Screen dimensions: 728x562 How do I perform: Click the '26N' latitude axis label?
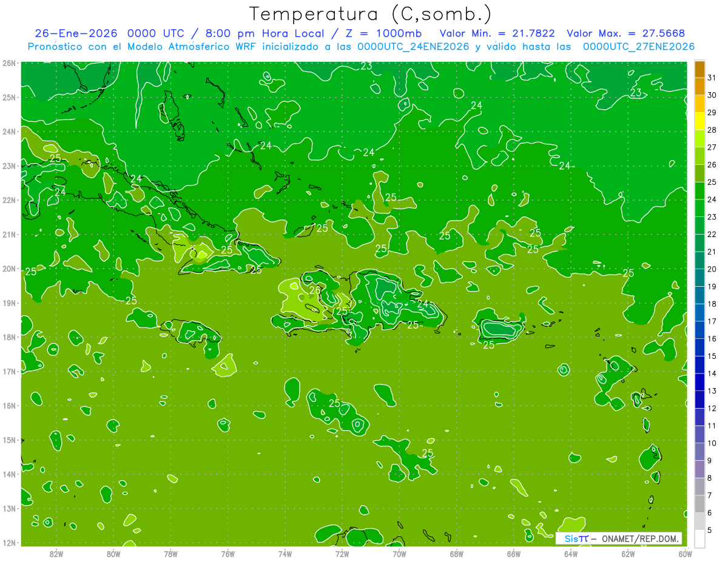pyautogui.click(x=9, y=63)
